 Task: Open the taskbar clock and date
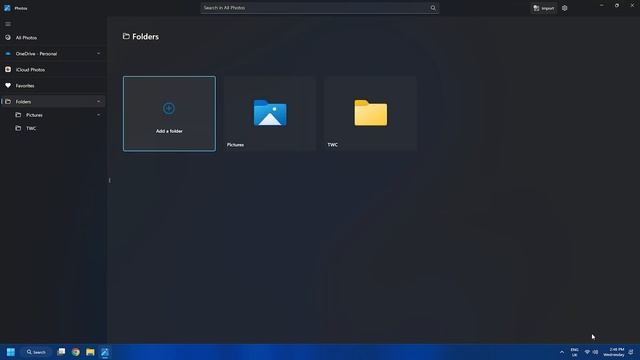coord(614,352)
